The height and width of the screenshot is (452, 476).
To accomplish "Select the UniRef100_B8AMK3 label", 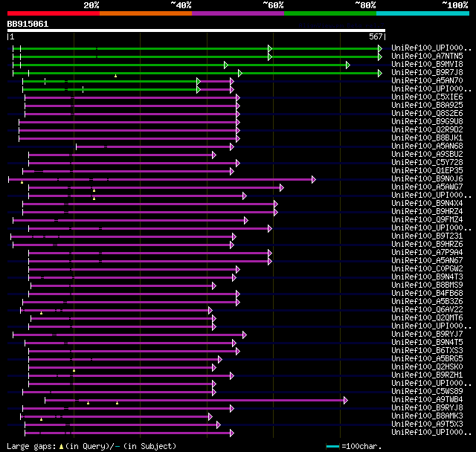I will 427,416.
